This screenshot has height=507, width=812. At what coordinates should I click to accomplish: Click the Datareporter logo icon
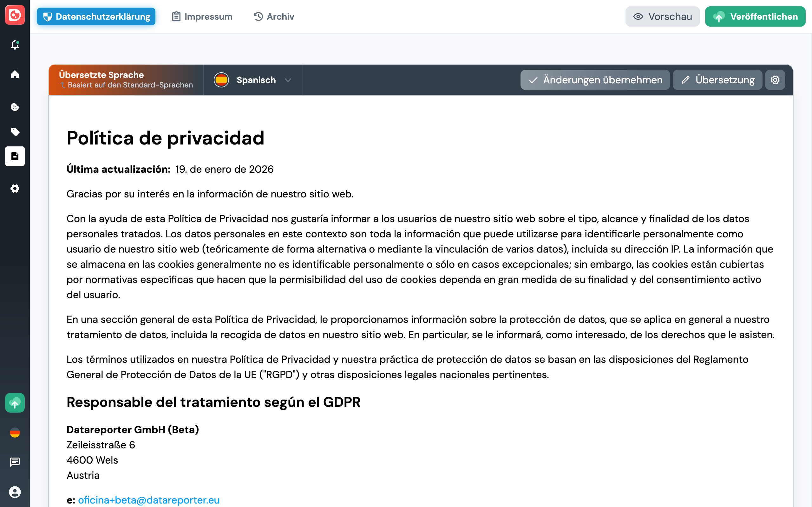point(15,15)
